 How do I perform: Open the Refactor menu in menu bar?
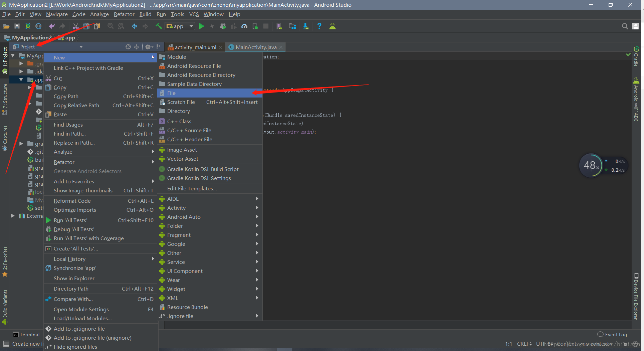(x=124, y=14)
